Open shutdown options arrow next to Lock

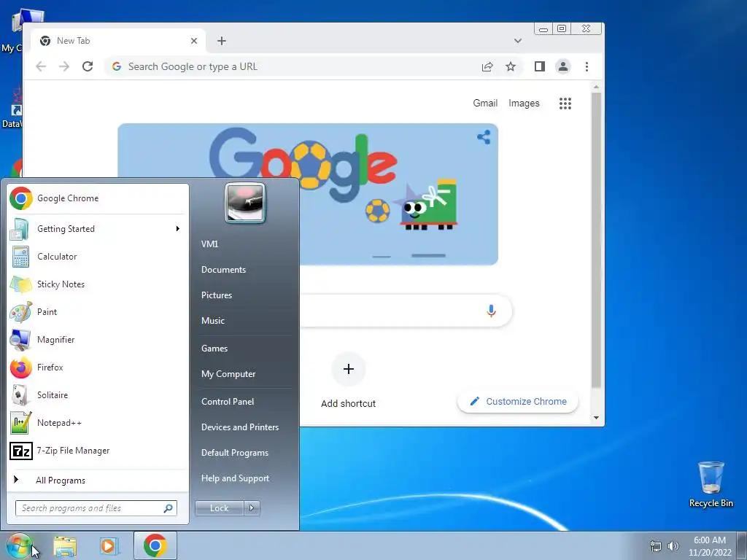[x=252, y=508]
